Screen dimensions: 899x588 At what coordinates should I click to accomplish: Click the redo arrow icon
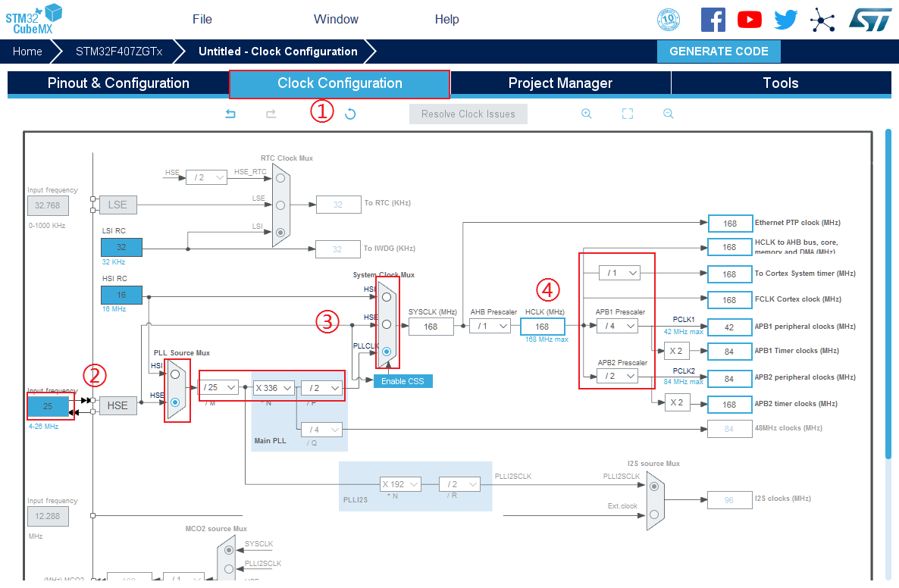(x=271, y=114)
